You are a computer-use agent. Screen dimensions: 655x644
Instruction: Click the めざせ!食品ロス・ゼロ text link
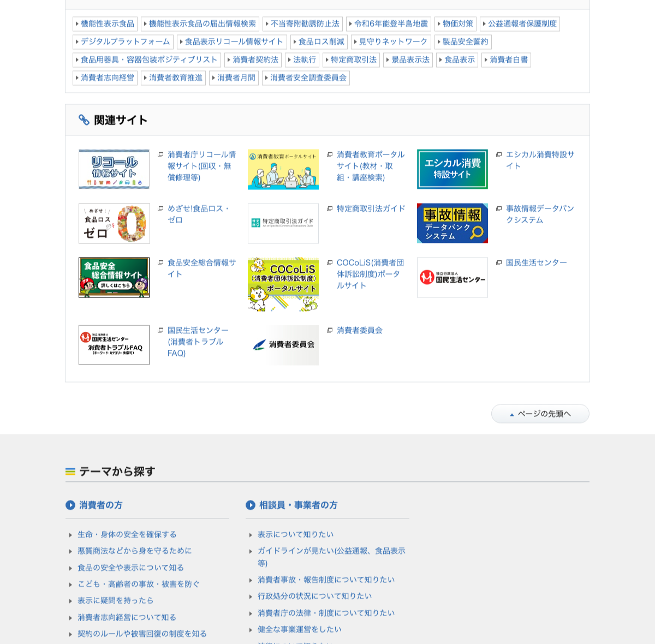199,214
